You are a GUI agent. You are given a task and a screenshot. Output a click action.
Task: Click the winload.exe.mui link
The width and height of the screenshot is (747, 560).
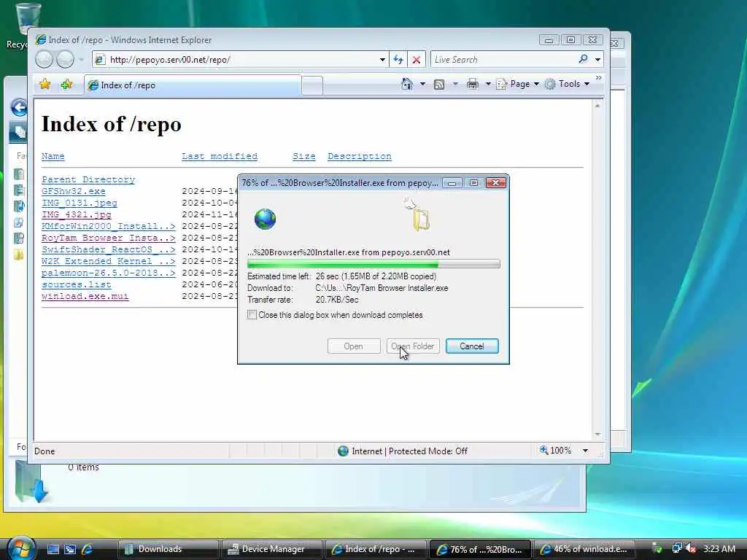pyautogui.click(x=85, y=296)
